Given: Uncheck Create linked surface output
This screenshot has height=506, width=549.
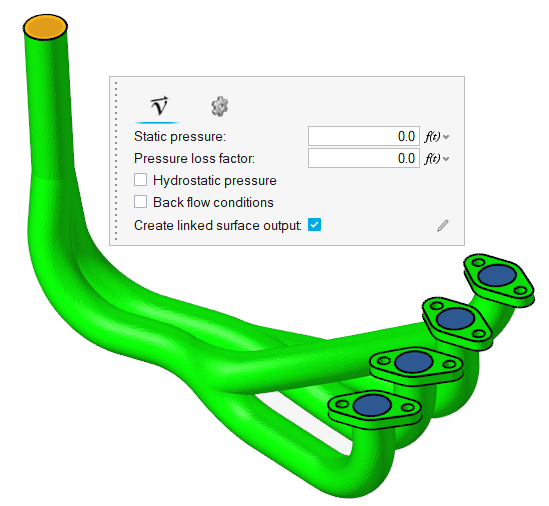Looking at the screenshot, I should (314, 225).
